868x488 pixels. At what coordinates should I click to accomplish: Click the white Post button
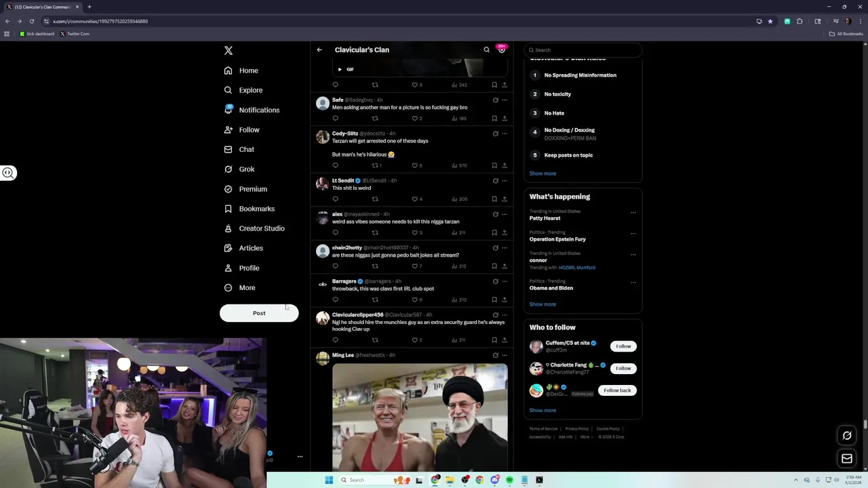point(259,313)
